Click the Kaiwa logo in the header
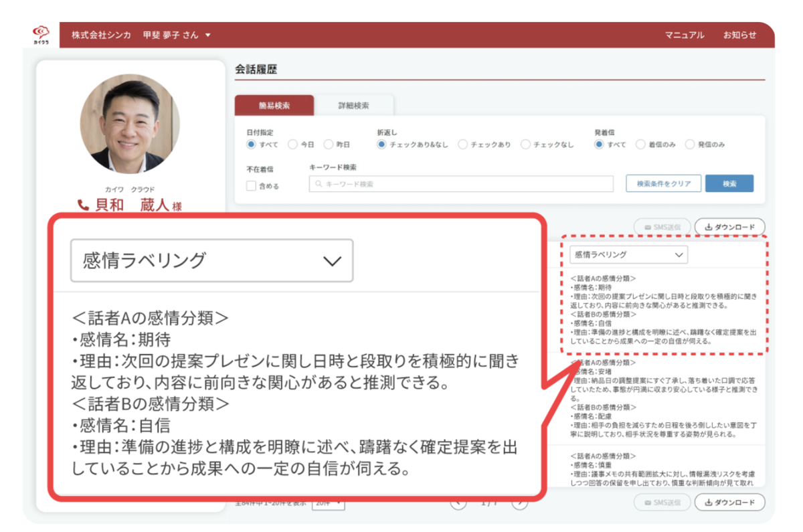The height and width of the screenshot is (532, 803). [x=41, y=35]
